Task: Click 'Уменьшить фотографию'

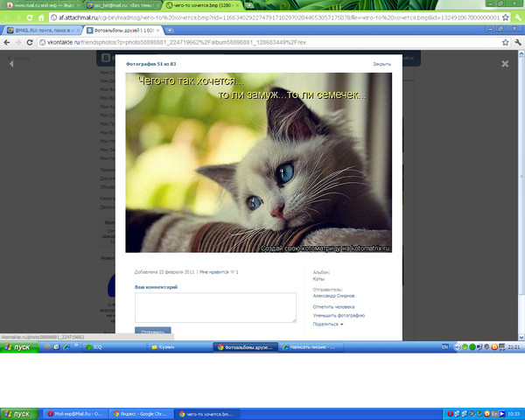Action: click(x=339, y=316)
